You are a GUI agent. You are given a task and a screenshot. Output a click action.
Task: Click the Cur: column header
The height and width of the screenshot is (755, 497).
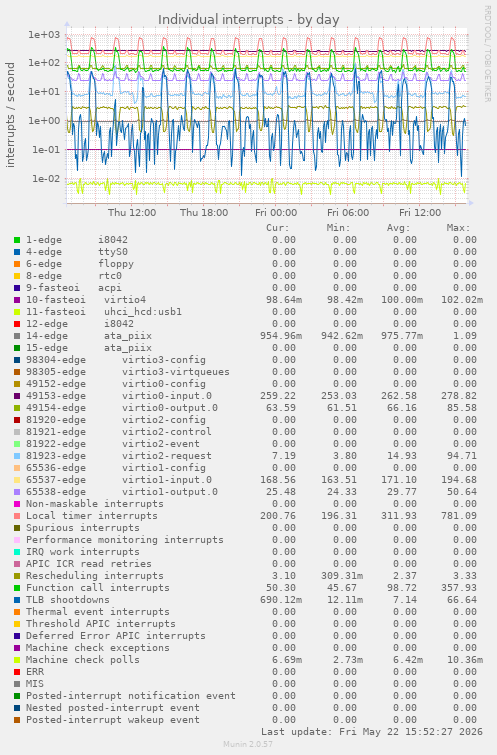[278, 228]
